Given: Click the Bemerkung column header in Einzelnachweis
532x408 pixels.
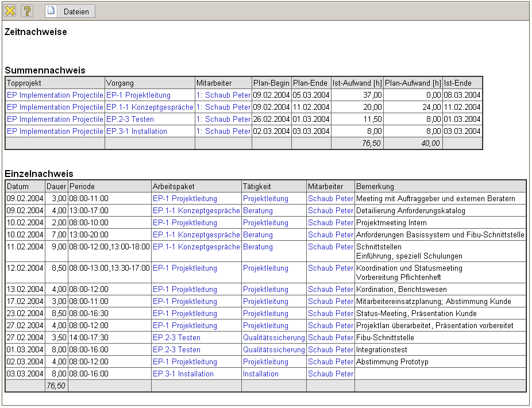Looking at the screenshot, I should point(375,187).
